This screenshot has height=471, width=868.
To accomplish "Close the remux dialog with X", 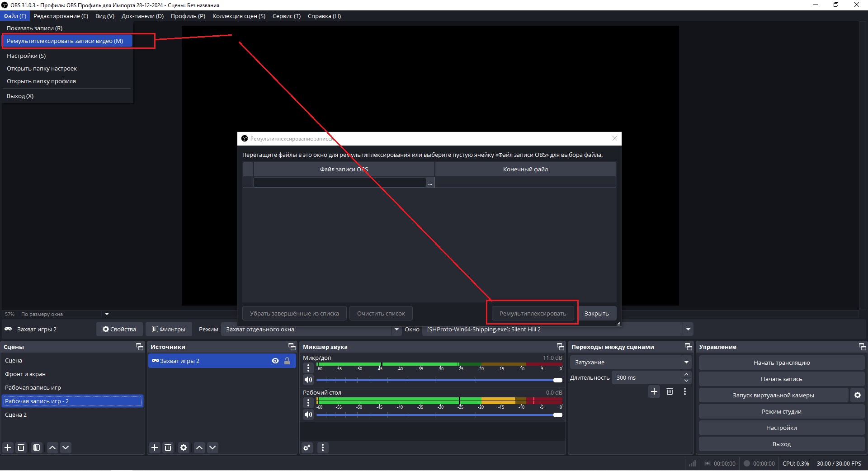I will pyautogui.click(x=614, y=138).
